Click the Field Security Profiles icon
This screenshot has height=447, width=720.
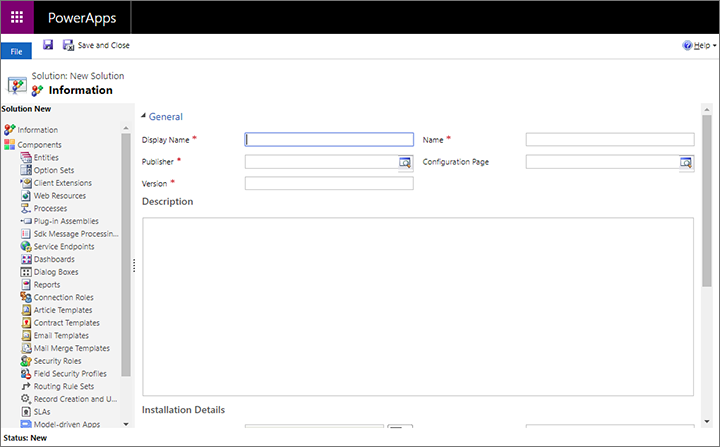(26, 373)
